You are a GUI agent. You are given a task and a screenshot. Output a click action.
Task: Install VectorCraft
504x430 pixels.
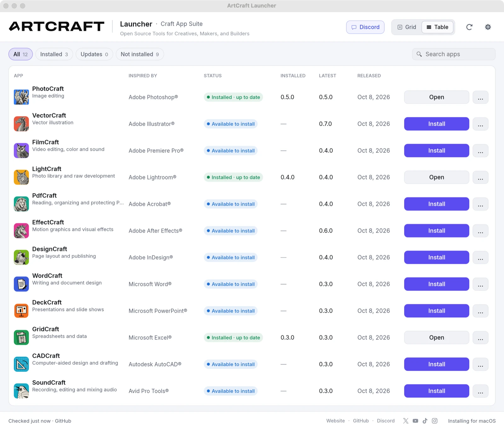point(437,124)
